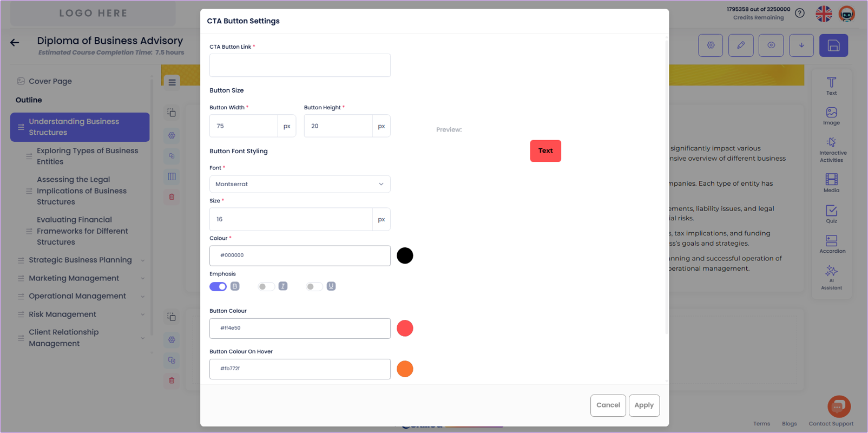Open the red Button Colour swatch

coord(405,328)
